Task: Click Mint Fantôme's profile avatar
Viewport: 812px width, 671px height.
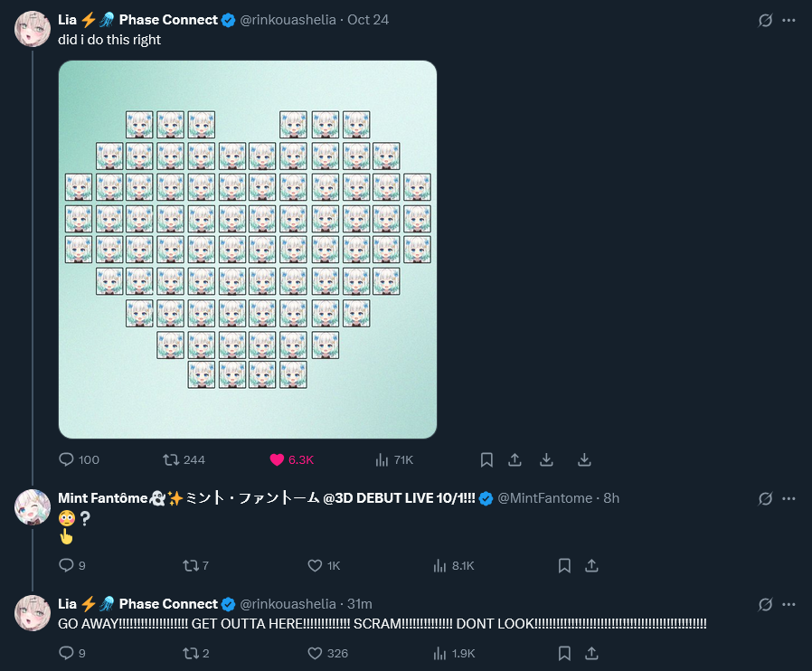Action: click(33, 507)
